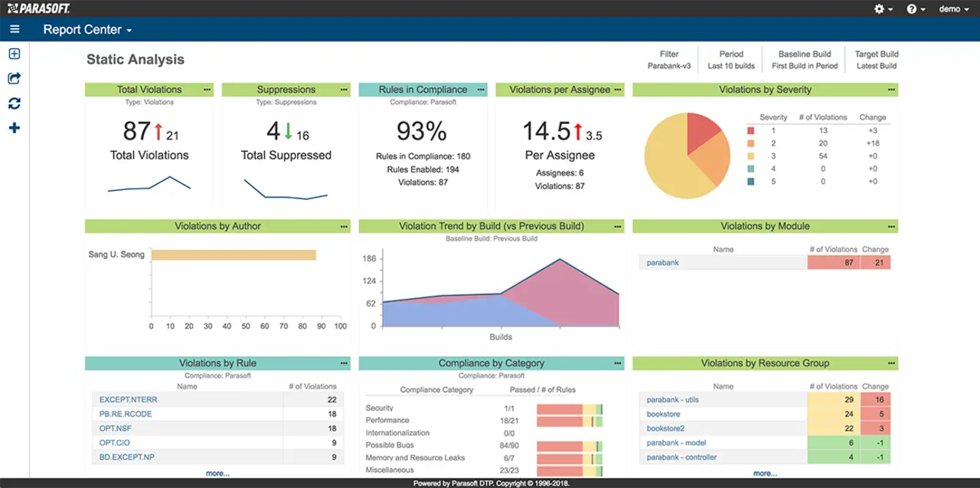Open the hamburger navigation menu
This screenshot has width=980, height=488.
tap(15, 30)
